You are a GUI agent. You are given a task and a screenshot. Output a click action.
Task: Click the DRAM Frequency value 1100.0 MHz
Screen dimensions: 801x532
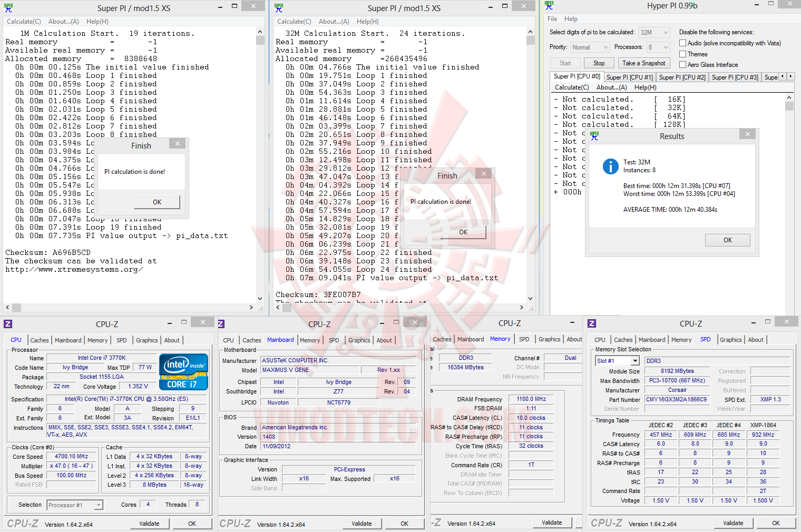point(531,399)
